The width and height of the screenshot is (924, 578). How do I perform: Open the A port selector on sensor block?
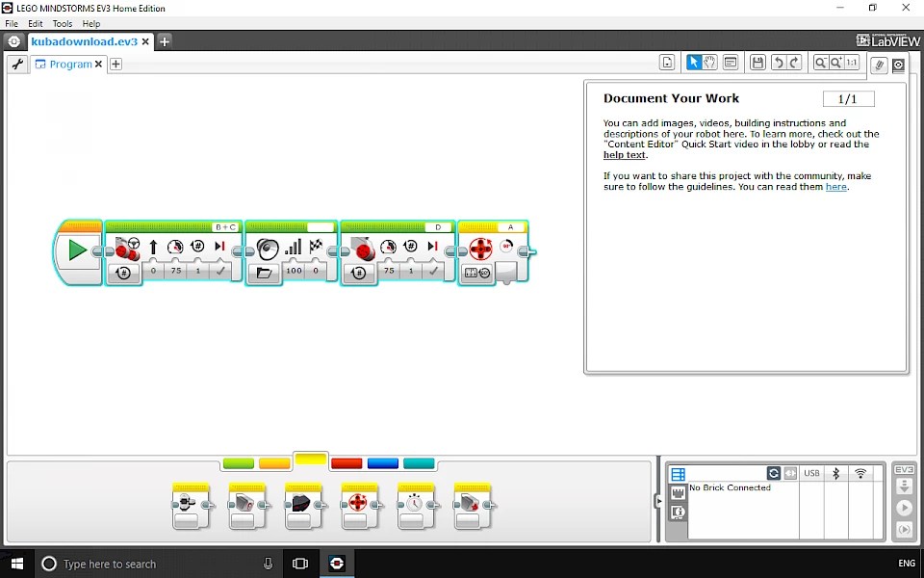pyautogui.click(x=510, y=227)
